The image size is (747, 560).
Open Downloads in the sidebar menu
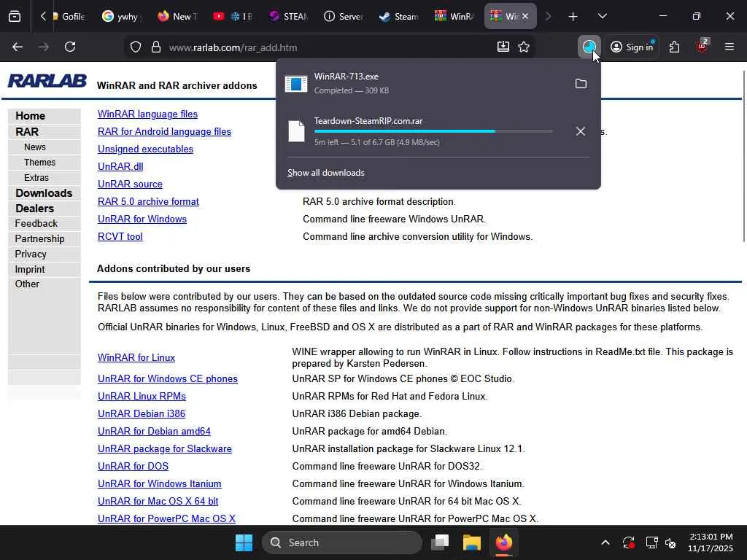[x=44, y=192]
